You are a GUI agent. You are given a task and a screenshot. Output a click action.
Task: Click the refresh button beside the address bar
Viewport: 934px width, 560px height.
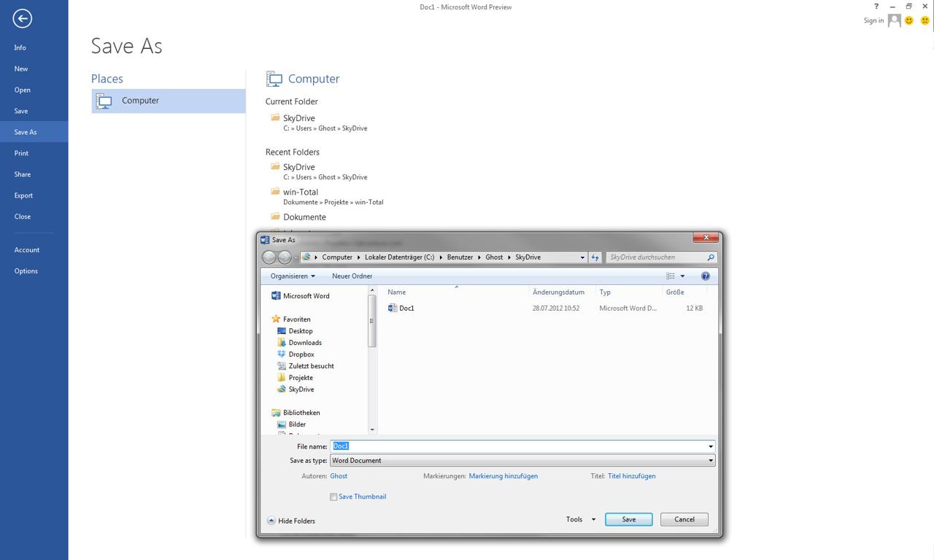coord(595,257)
